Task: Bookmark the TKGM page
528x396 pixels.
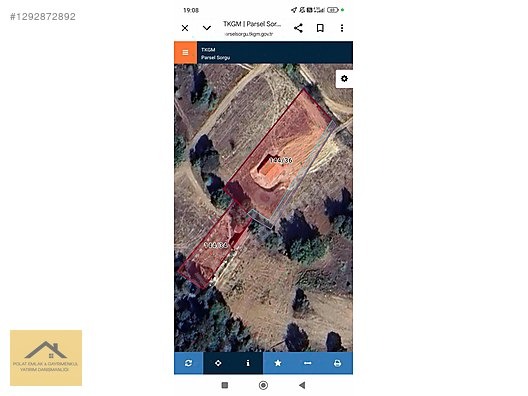Action: point(320,28)
